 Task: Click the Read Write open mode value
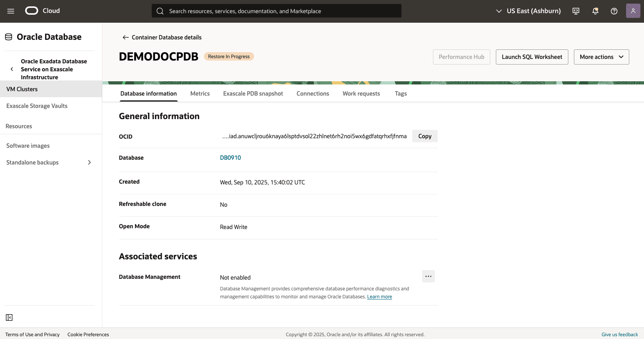pos(233,227)
